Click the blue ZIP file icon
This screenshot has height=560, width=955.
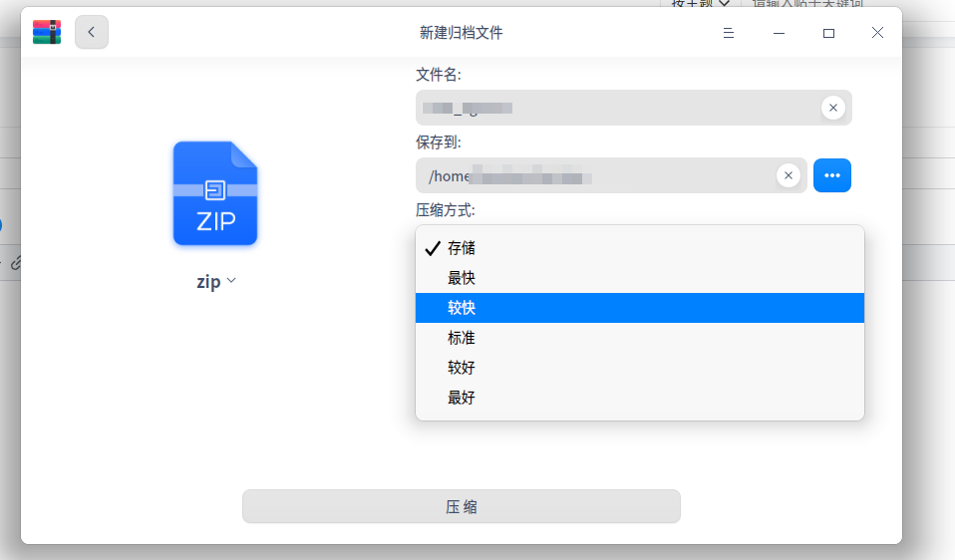pos(215,193)
